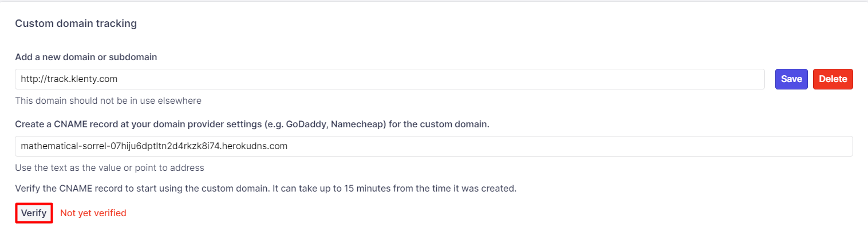Click the 'Add a new domain or subdomain' label
The image size is (868, 238).
86,57
